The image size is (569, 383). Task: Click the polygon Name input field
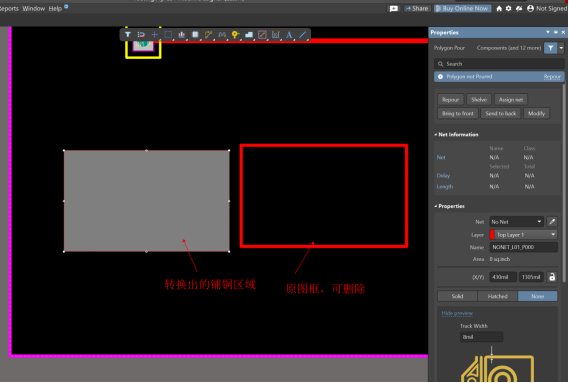click(x=523, y=247)
